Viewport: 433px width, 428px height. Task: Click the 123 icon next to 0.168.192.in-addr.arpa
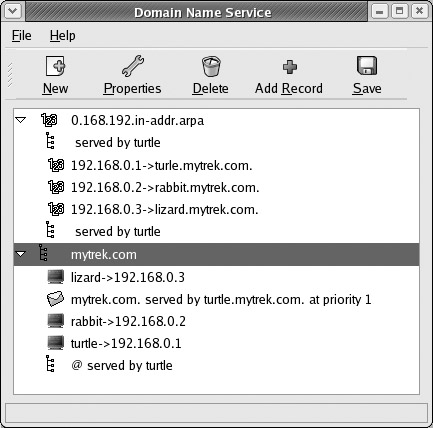(x=49, y=120)
